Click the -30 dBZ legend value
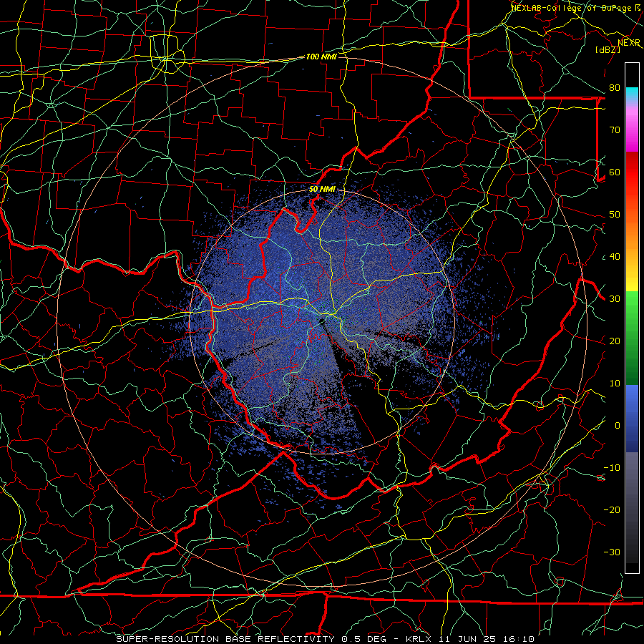The image size is (644, 644). coord(612,552)
